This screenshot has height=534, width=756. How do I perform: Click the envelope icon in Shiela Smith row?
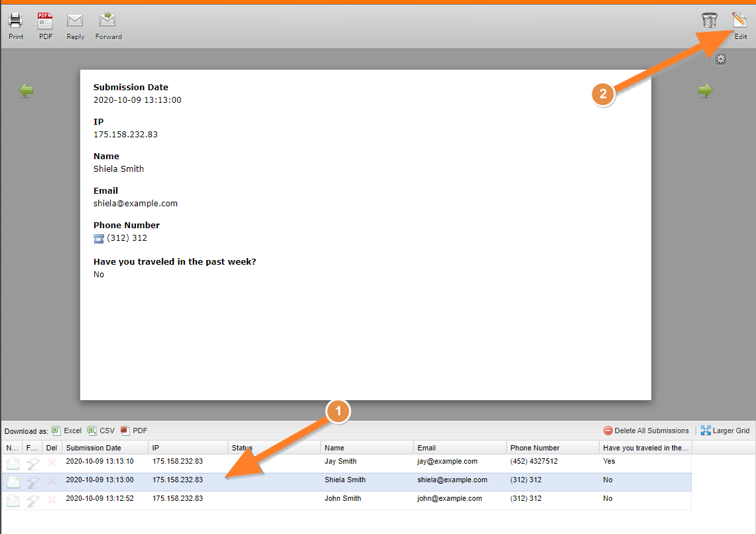click(13, 482)
